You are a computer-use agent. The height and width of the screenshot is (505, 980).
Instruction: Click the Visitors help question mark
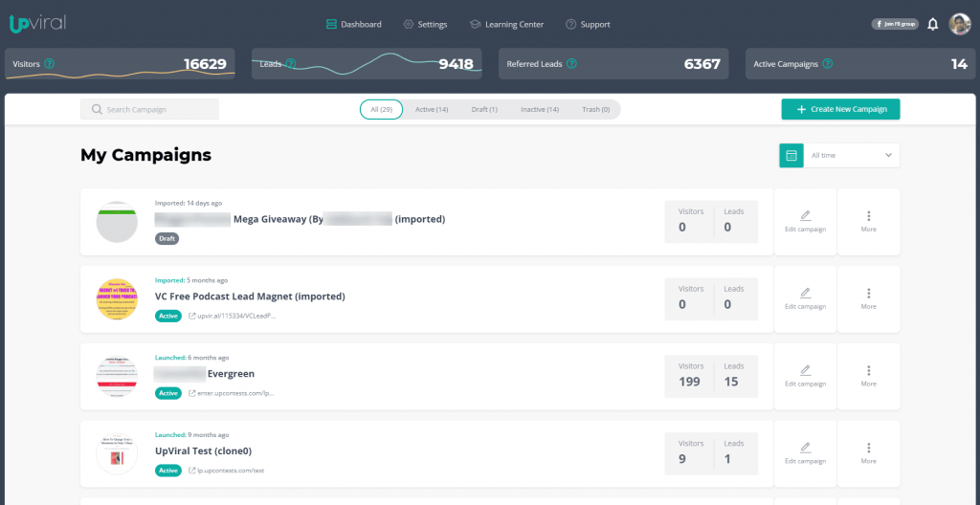click(50, 64)
